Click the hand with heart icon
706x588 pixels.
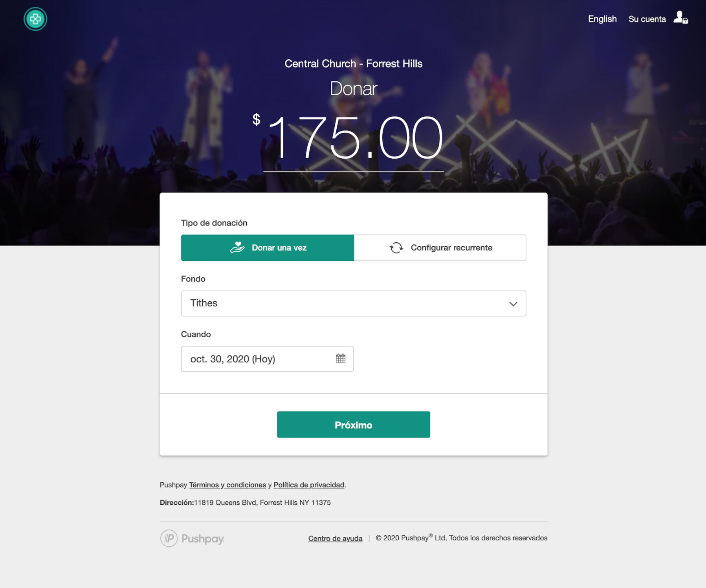click(237, 247)
